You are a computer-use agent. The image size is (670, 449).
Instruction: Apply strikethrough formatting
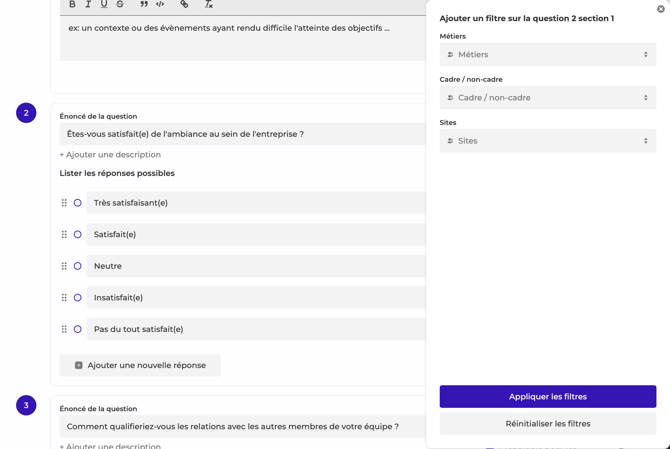pos(120,5)
